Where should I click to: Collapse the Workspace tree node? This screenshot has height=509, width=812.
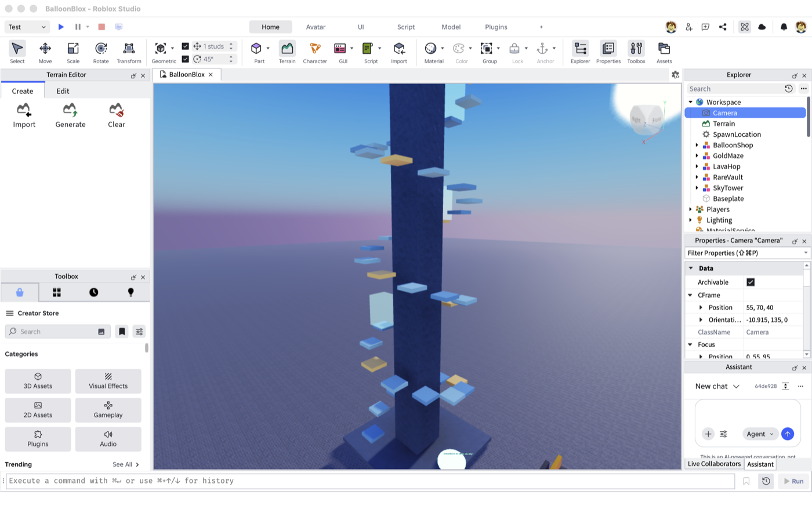coord(691,102)
